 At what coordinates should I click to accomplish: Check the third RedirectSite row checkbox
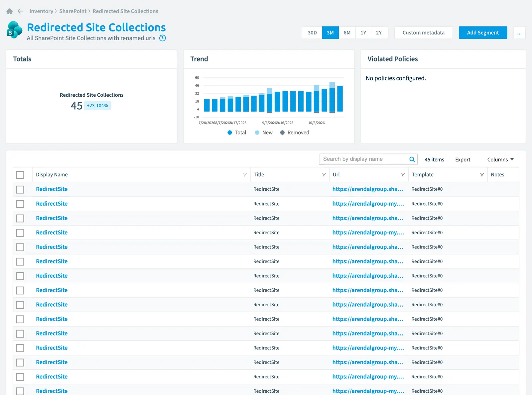pyautogui.click(x=20, y=218)
